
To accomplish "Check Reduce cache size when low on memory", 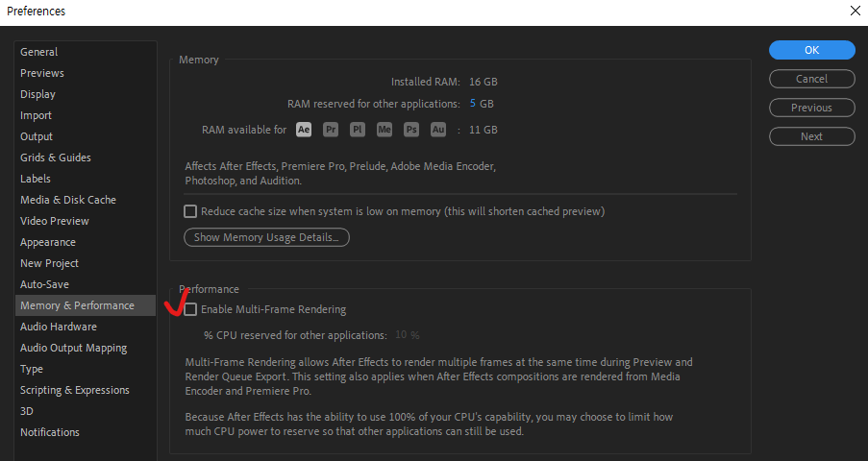I will coord(190,211).
